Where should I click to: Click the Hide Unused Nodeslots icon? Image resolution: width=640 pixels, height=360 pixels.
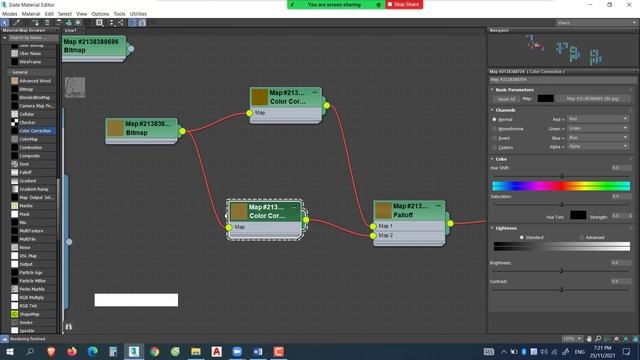click(x=69, y=22)
